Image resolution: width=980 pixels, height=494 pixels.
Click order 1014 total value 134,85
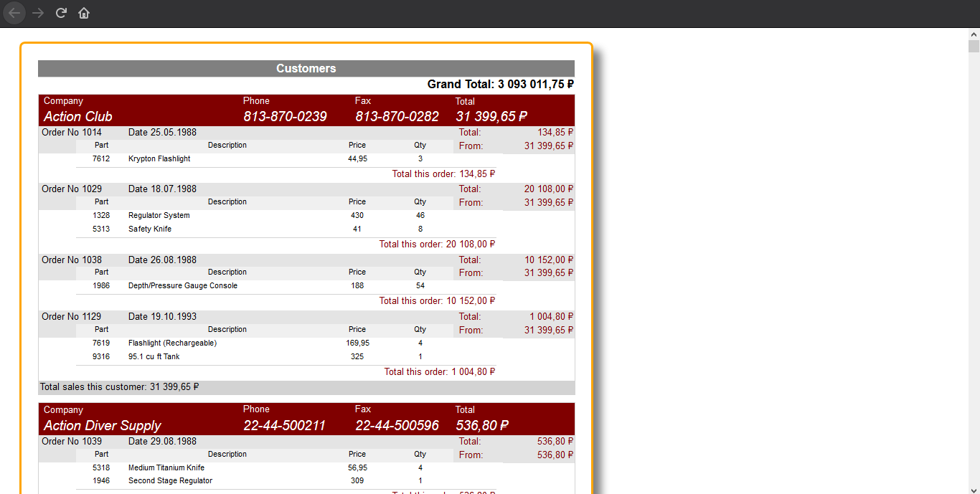(555, 132)
